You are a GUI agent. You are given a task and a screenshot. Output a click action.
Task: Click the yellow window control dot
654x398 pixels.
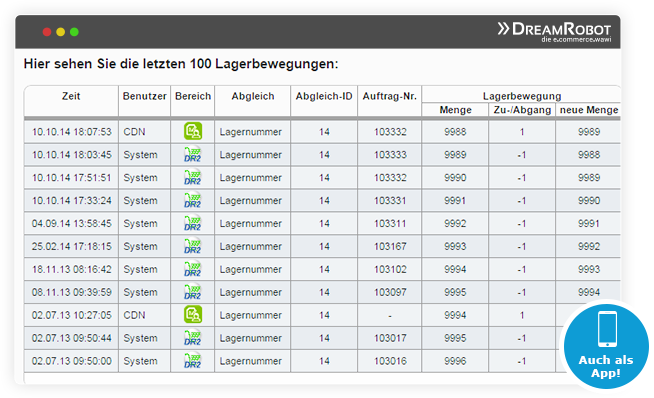click(60, 32)
